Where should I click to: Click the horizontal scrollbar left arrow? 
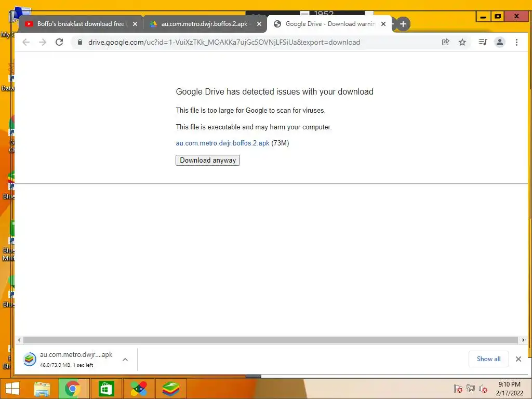19,340
